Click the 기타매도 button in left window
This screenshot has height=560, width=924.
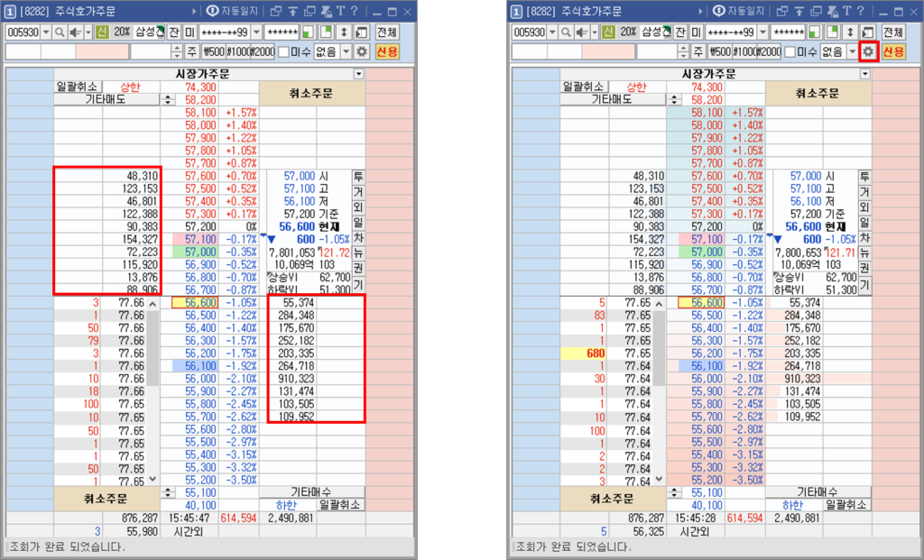(106, 99)
